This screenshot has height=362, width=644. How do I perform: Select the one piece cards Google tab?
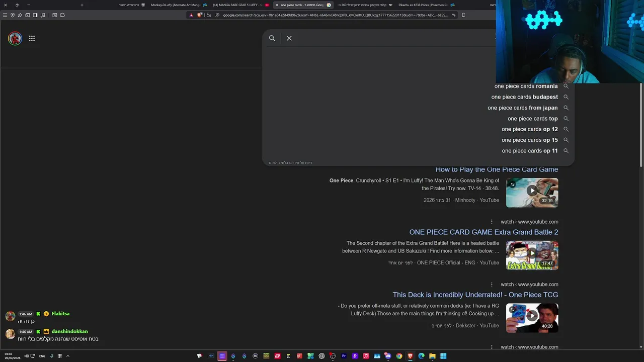(x=303, y=5)
